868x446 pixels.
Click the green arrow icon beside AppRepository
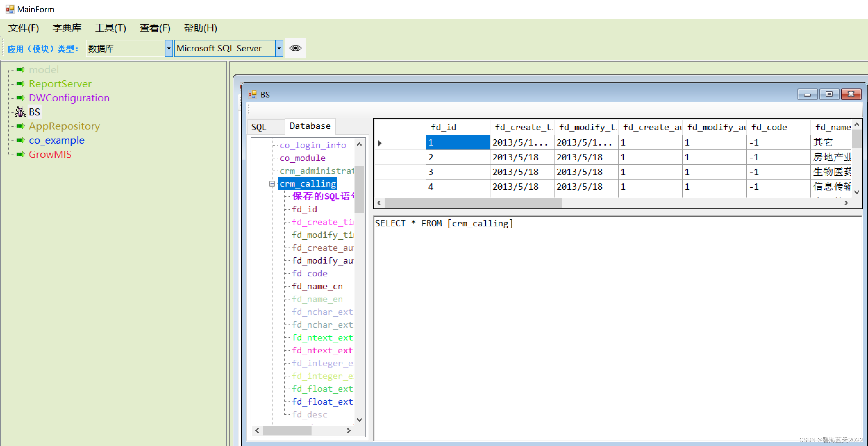point(21,126)
